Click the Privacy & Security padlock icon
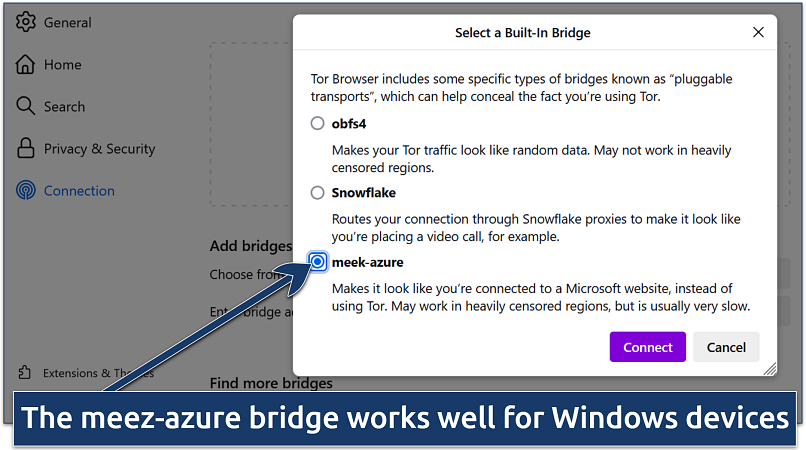The image size is (806, 450). click(26, 149)
